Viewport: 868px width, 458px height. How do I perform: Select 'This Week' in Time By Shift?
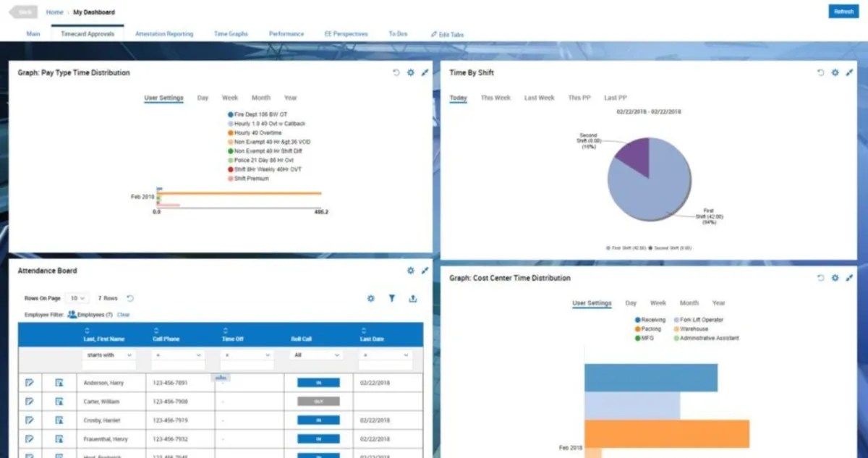click(x=495, y=98)
